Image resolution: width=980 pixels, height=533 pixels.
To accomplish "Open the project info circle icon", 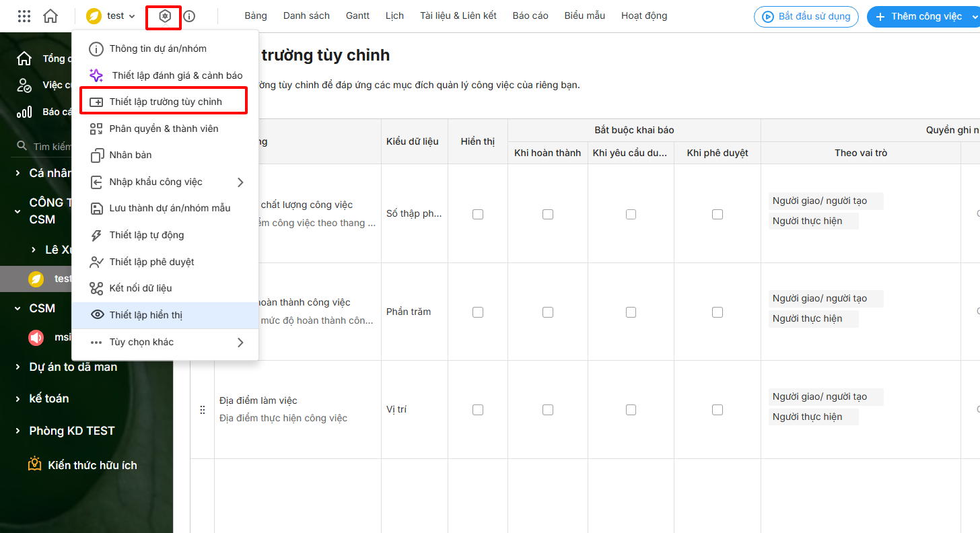I will tap(189, 16).
